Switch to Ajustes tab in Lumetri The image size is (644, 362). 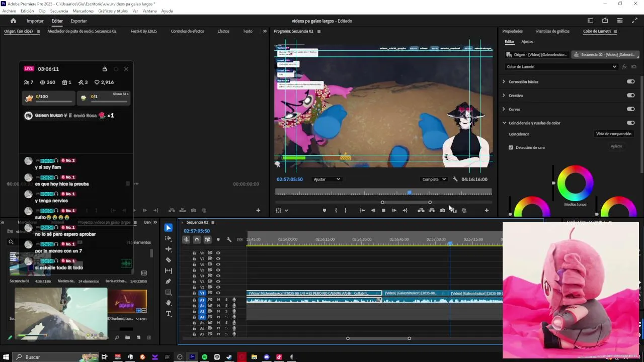pos(527,42)
